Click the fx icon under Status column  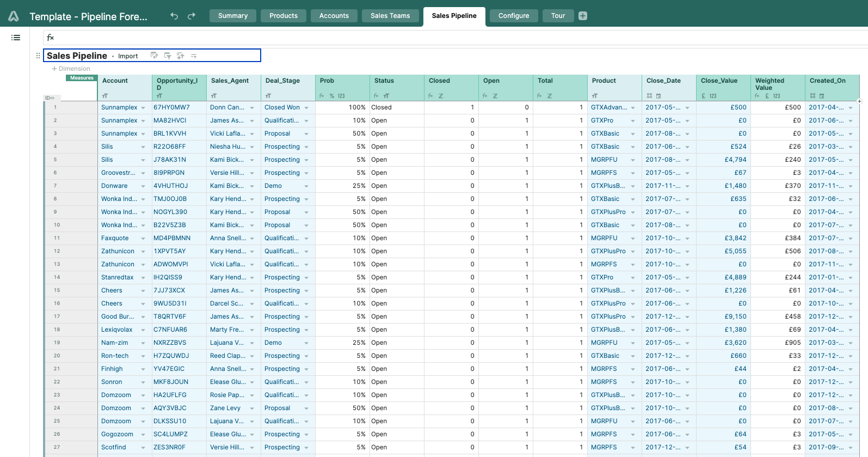(x=376, y=96)
